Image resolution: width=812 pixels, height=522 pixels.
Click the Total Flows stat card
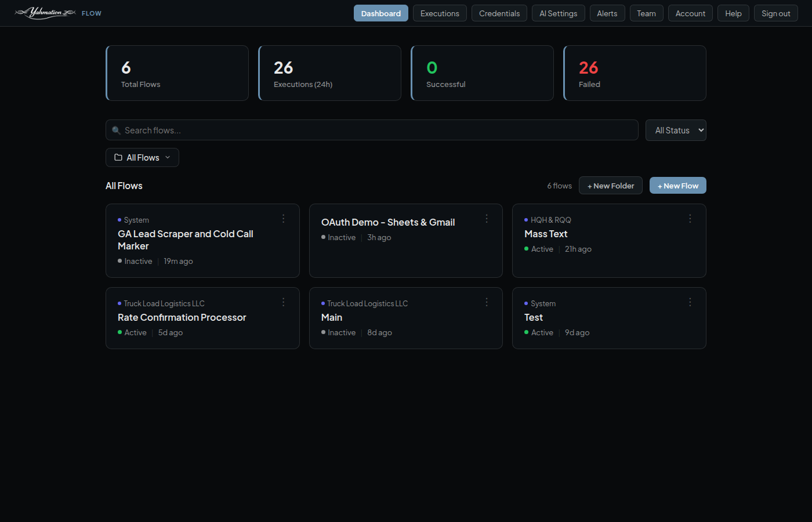(177, 73)
